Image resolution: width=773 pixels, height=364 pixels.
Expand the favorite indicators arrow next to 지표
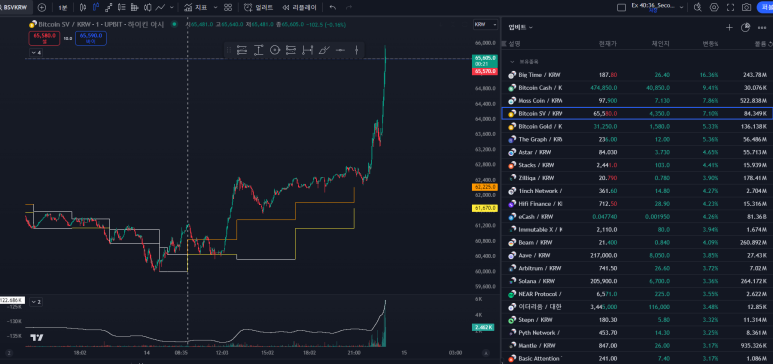click(215, 7)
